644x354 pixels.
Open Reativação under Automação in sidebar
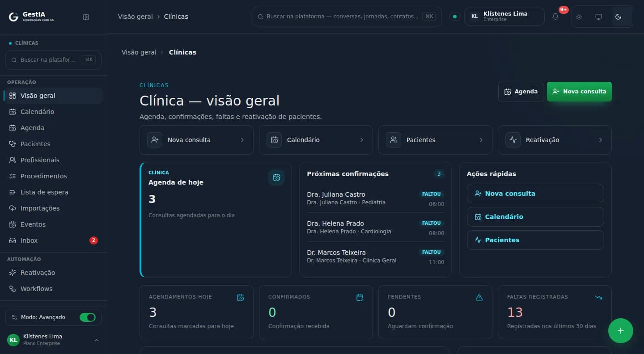click(x=53, y=273)
